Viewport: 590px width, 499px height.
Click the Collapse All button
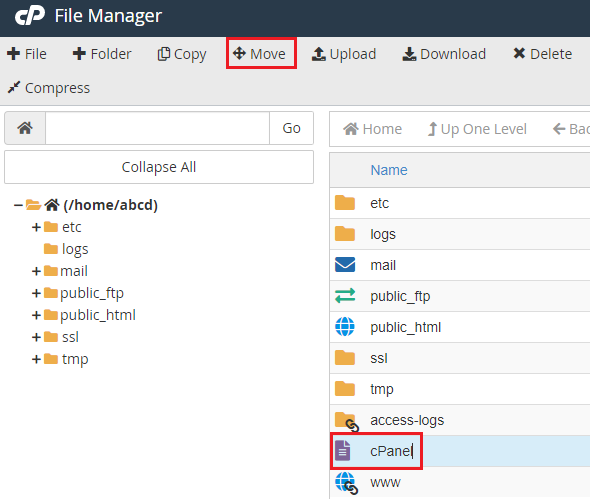pyautogui.click(x=159, y=167)
